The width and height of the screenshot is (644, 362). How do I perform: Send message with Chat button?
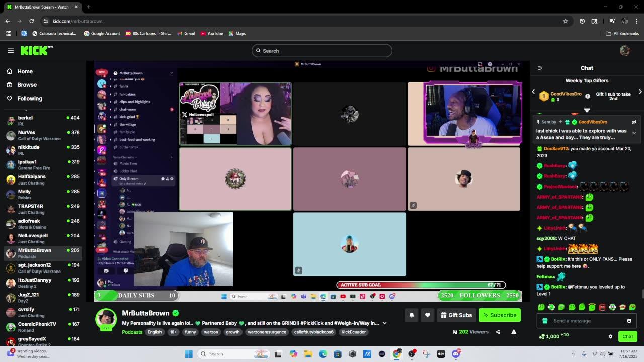pos(628,337)
